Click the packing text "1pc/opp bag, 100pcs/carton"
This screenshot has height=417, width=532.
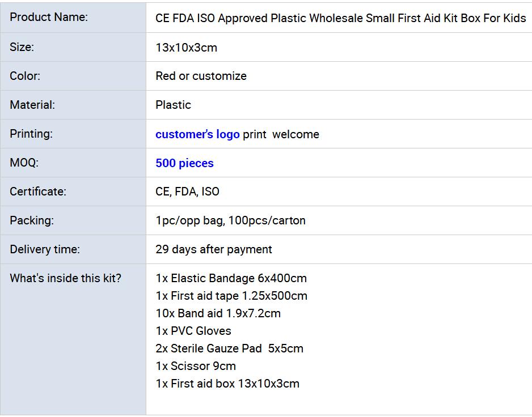[230, 220]
